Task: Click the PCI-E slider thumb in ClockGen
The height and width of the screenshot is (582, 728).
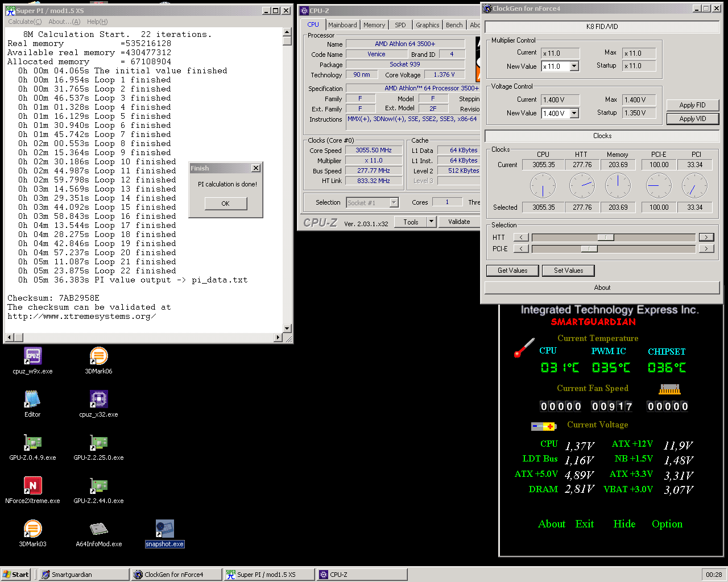Action: tap(589, 248)
